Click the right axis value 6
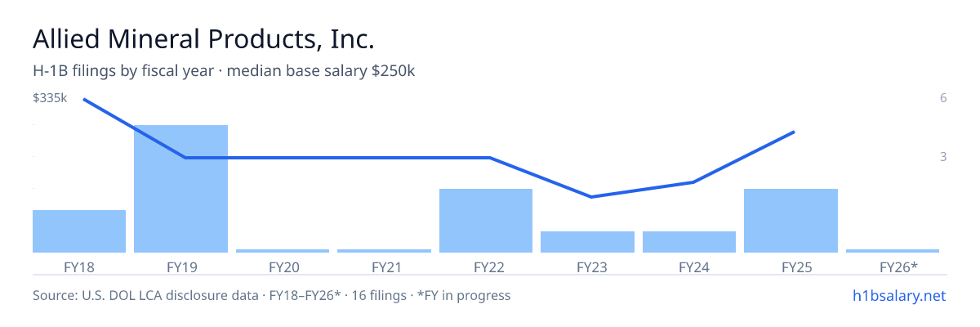The width and height of the screenshot is (980, 327). (943, 98)
